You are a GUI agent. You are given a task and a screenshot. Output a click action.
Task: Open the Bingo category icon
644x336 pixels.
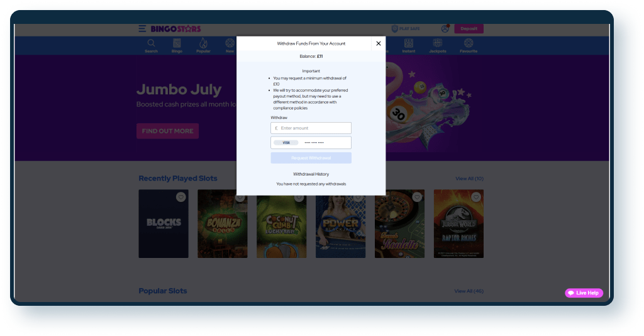point(177,44)
